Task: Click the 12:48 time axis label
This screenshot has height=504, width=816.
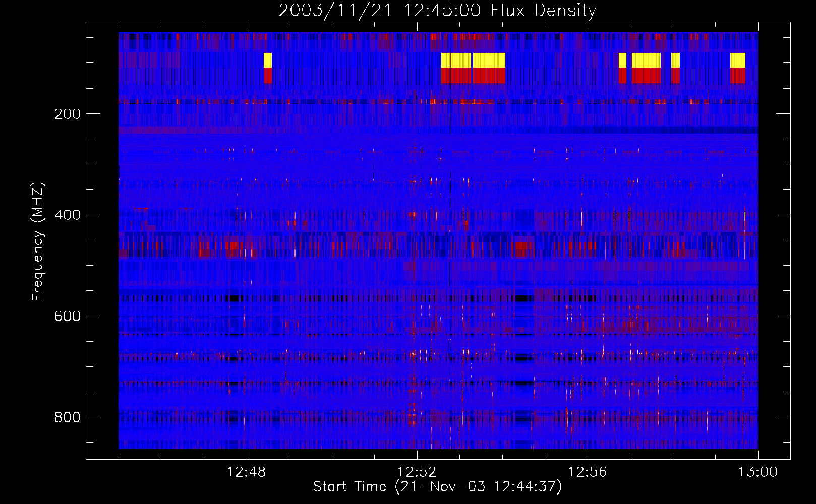Action: pyautogui.click(x=247, y=472)
